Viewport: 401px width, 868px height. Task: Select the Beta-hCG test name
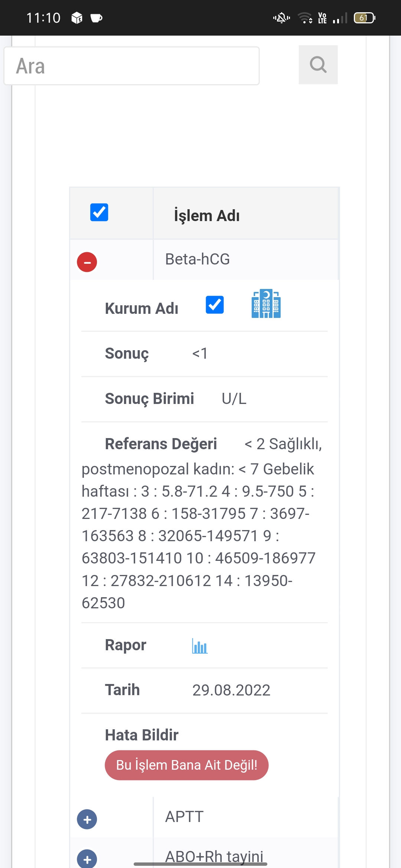point(197,259)
